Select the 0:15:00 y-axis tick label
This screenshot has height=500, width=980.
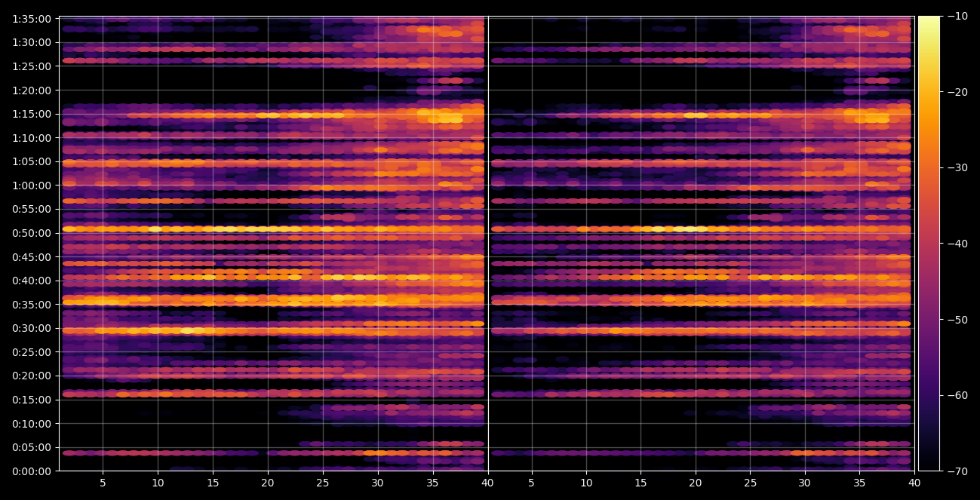coord(32,400)
